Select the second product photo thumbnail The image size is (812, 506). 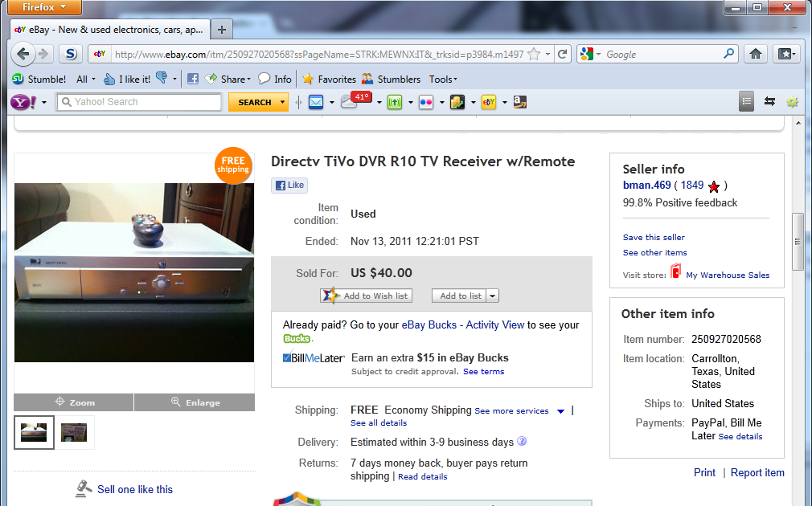pos(74,432)
